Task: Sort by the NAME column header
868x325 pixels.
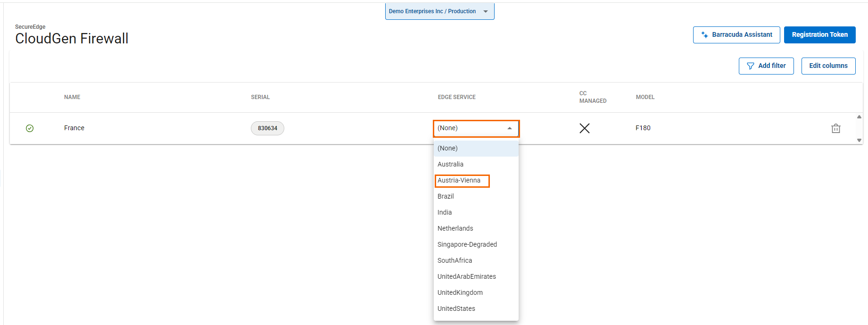Action: (x=72, y=97)
